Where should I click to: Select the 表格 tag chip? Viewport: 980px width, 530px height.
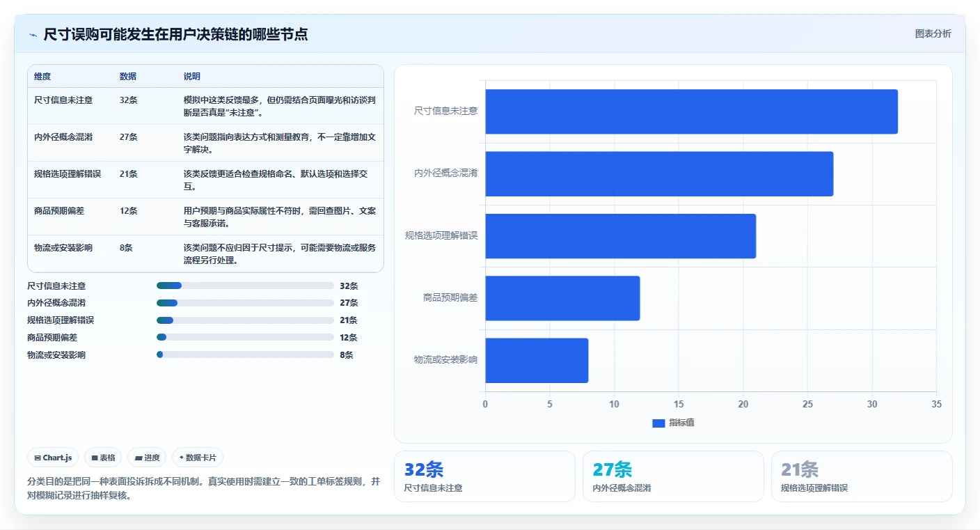tap(103, 458)
